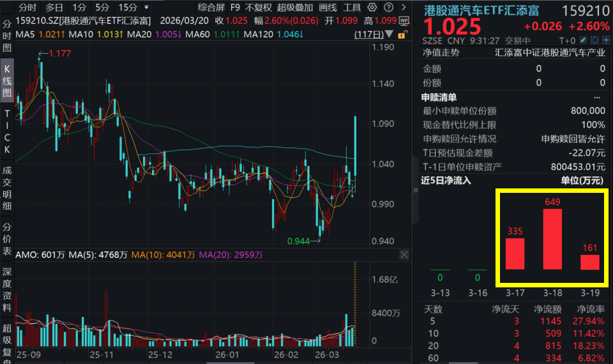Click the F9 button
The height and width of the screenshot is (364, 613).
coord(235,7)
